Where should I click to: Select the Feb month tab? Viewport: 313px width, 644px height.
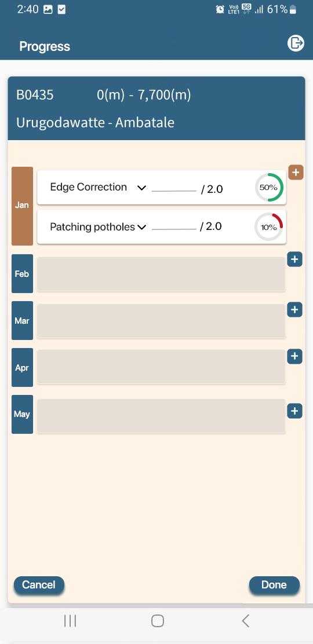click(22, 273)
